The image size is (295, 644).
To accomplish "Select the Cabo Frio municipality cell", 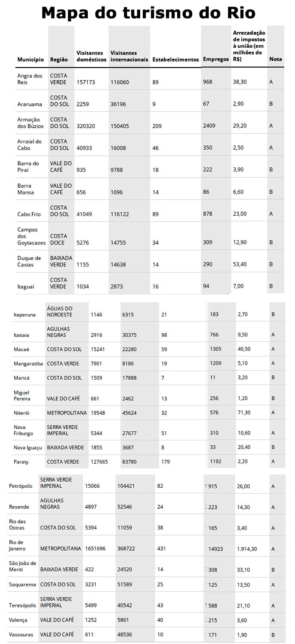I will pyautogui.click(x=28, y=214).
